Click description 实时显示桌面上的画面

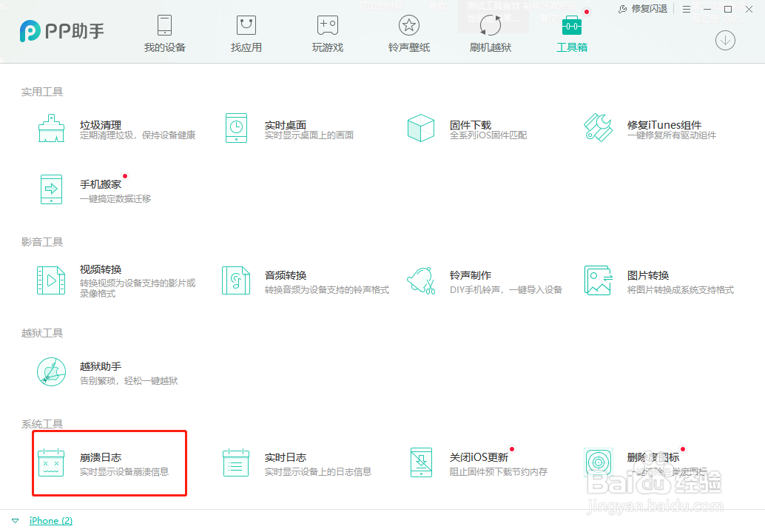pyautogui.click(x=309, y=135)
